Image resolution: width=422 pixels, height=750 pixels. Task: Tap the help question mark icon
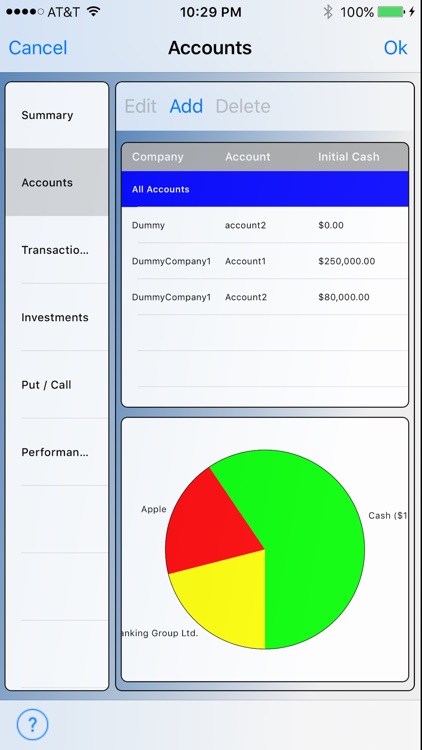coord(33,725)
